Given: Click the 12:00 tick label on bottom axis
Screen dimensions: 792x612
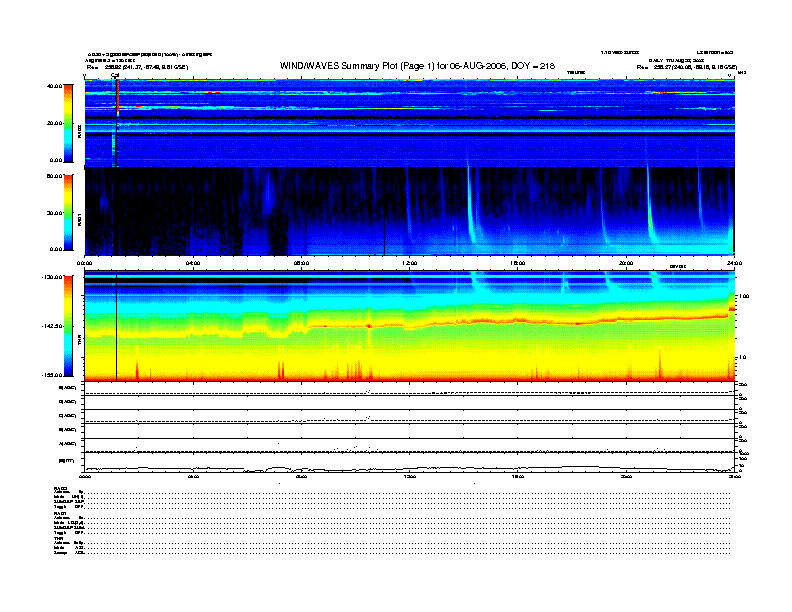Looking at the screenshot, I should click(x=409, y=477).
